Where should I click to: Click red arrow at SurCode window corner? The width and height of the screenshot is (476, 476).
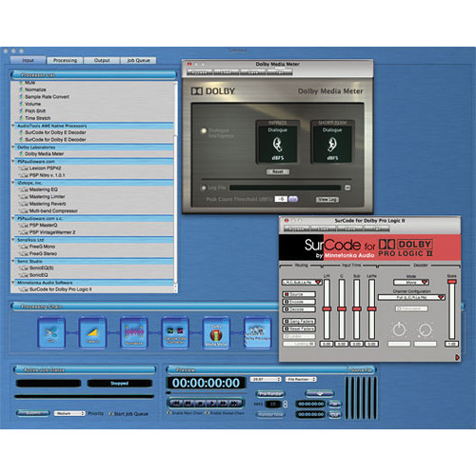click(457, 357)
